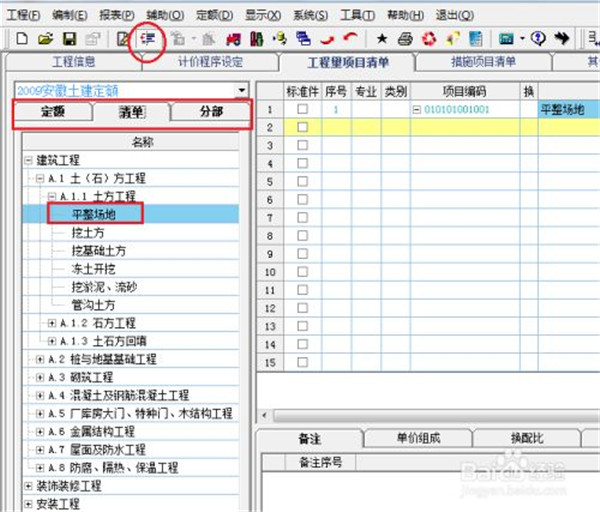Viewport: 600px width, 512px height.
Task: Check the 标准件 box in row 5
Action: [x=302, y=181]
